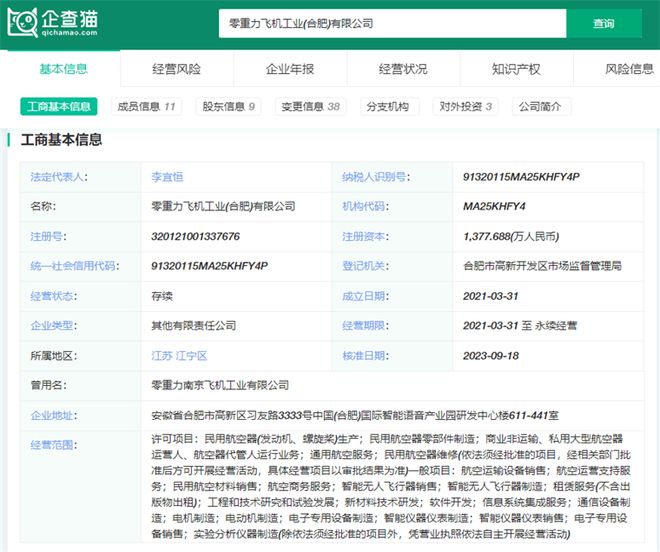Click the 经营状态 label link
This screenshot has width=660, height=552.
tap(53, 296)
